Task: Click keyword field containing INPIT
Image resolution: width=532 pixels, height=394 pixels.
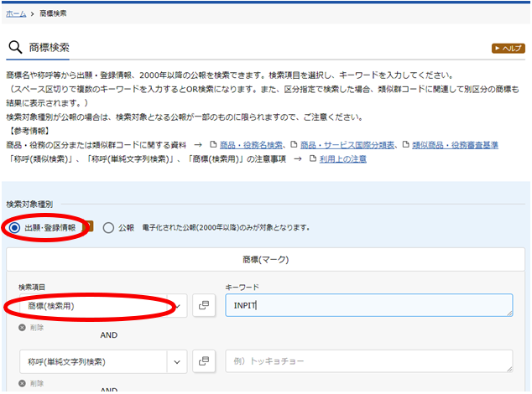Action: (x=369, y=305)
